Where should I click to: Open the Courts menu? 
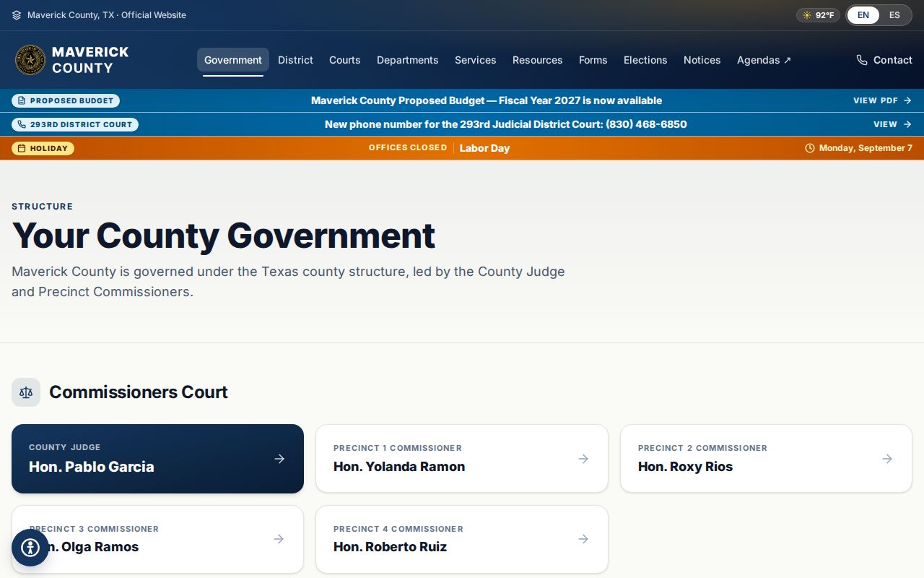[x=345, y=60]
